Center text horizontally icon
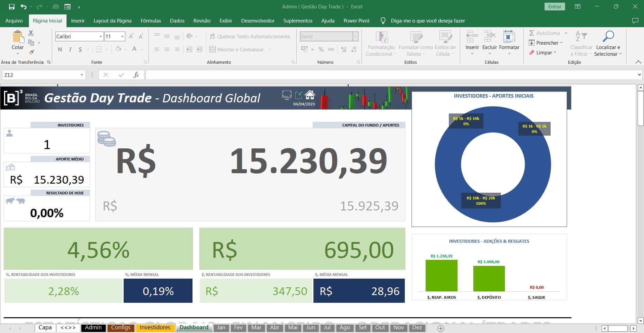Viewport: 644px width, 333px height. 167,49
